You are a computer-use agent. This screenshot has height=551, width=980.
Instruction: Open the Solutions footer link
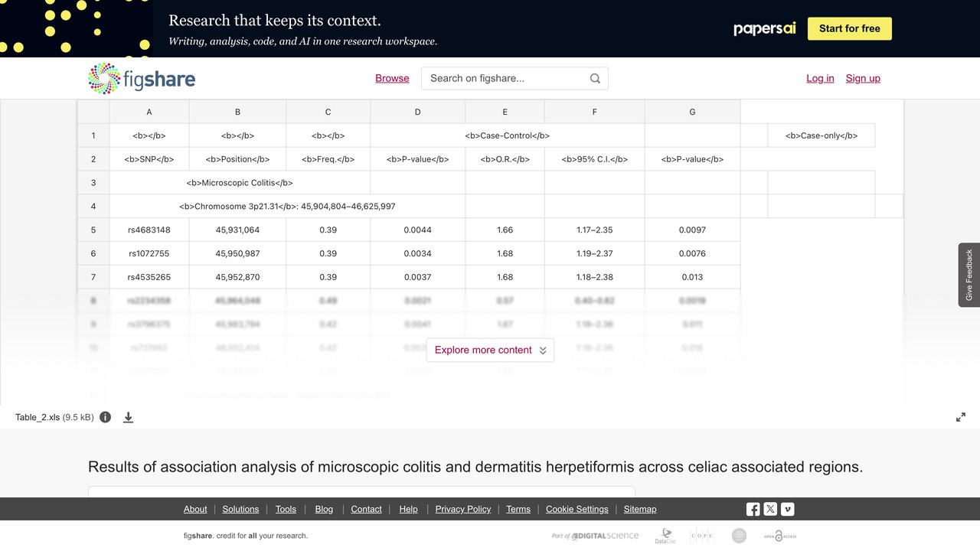(241, 509)
